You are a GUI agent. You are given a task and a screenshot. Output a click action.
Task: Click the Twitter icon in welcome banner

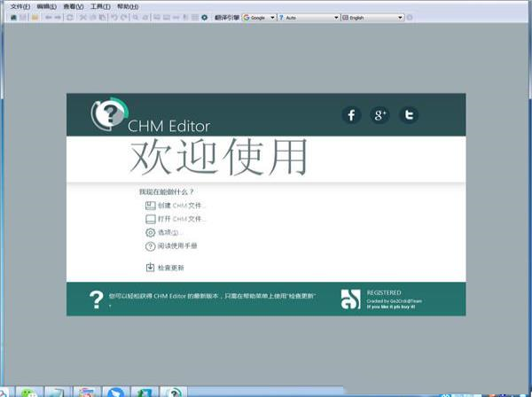409,115
